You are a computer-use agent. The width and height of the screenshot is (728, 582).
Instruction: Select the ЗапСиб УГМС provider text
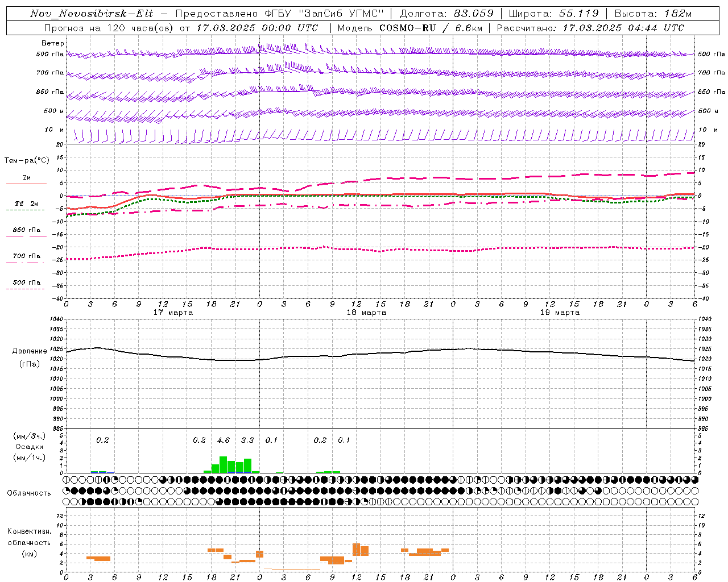point(342,14)
